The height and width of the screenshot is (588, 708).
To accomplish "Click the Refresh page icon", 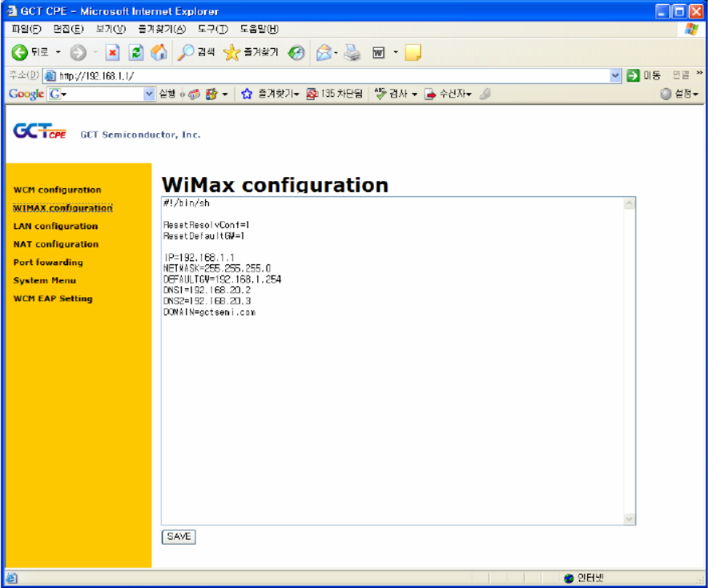I will coord(136,52).
